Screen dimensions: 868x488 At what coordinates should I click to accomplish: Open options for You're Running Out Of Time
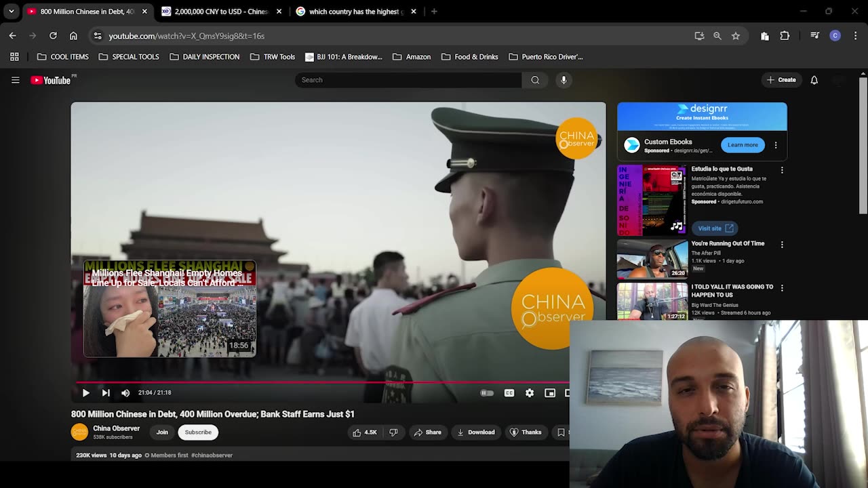(782, 245)
